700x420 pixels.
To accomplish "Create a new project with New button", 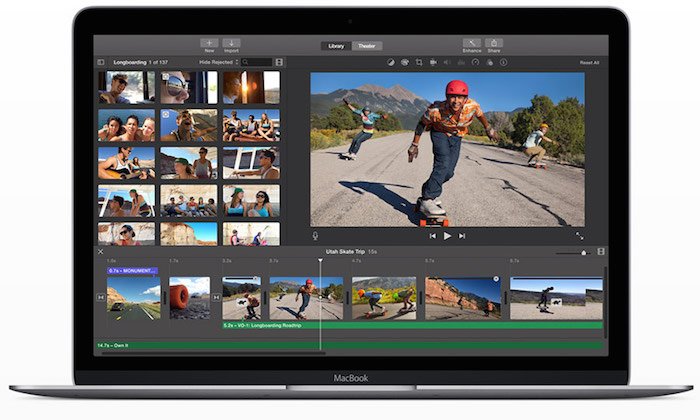I will pos(209,43).
